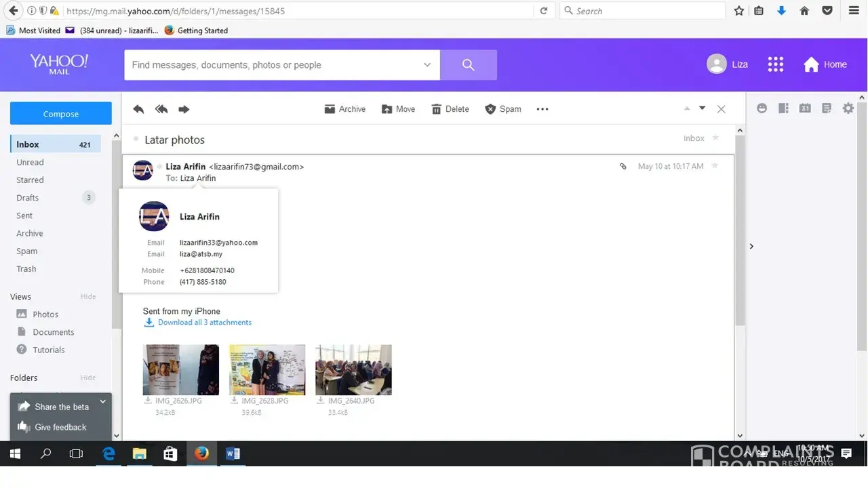The width and height of the screenshot is (868, 488).
Task: Mark the message as Spam
Action: click(503, 109)
